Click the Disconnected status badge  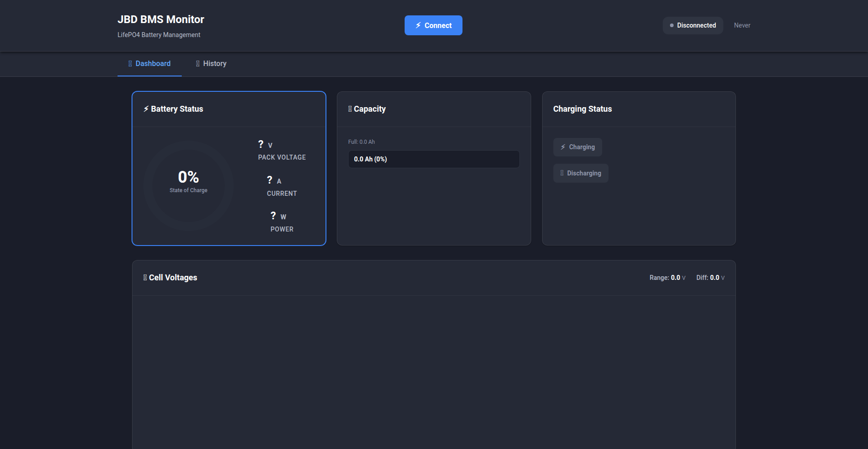[693, 25]
